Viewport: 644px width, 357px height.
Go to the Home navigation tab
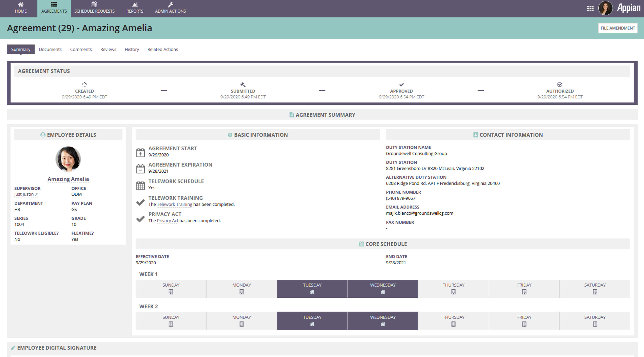click(20, 9)
